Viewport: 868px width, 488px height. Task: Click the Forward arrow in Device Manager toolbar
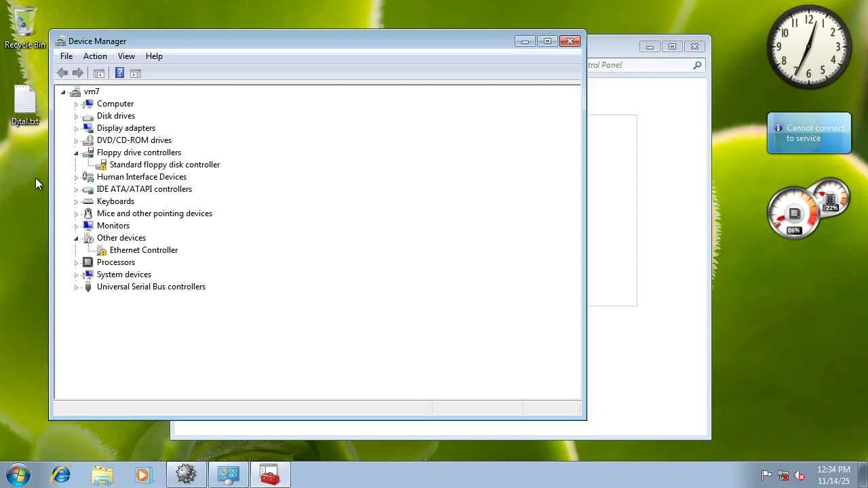[78, 73]
